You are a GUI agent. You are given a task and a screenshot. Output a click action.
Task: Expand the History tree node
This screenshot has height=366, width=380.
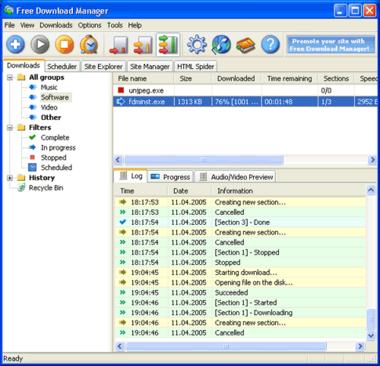coord(10,178)
